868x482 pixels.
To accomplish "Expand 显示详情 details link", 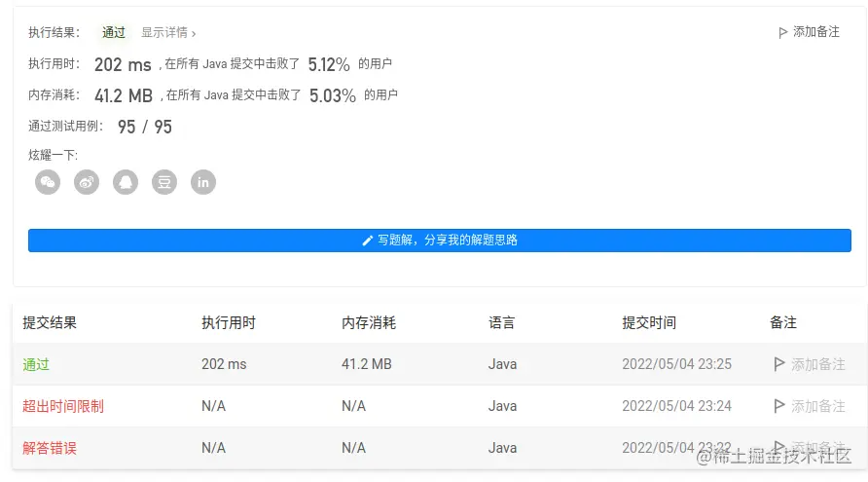I will click(x=168, y=33).
